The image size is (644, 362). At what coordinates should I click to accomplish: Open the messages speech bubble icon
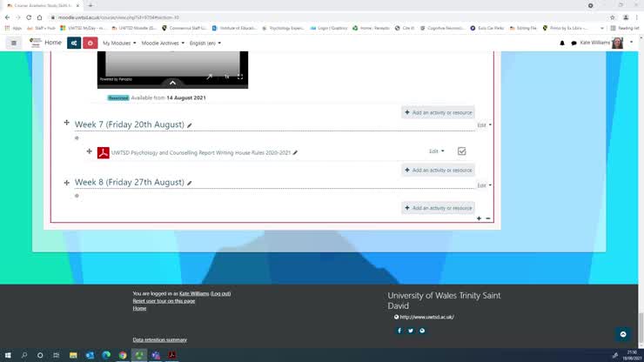[x=574, y=43]
